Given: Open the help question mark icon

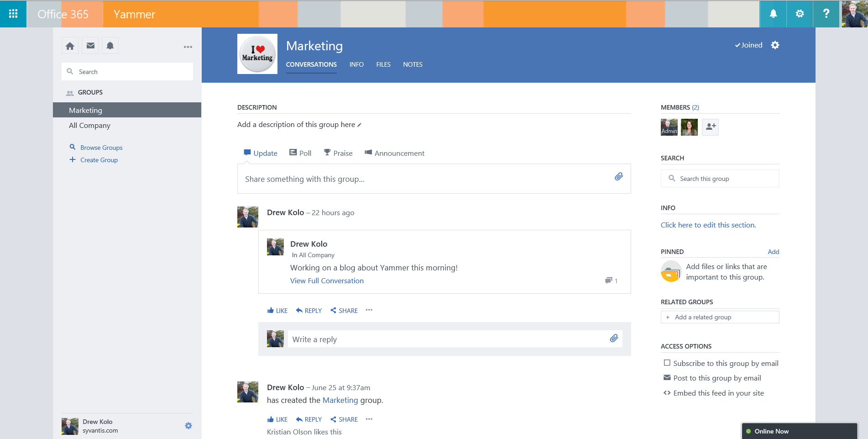Looking at the screenshot, I should 826,14.
